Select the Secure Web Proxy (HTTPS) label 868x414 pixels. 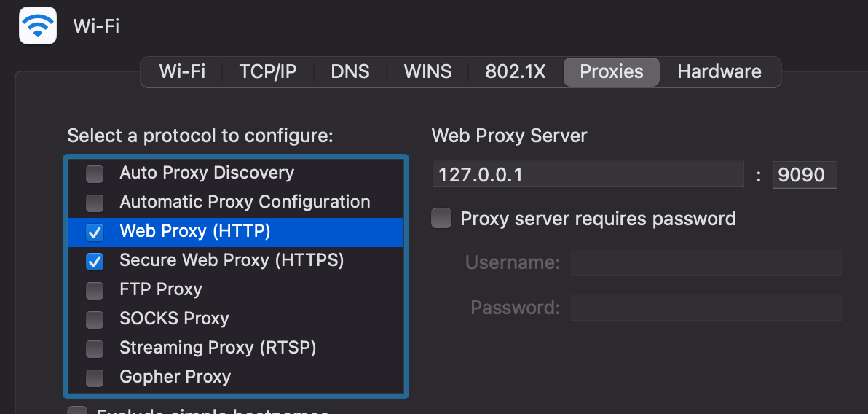[x=232, y=260]
